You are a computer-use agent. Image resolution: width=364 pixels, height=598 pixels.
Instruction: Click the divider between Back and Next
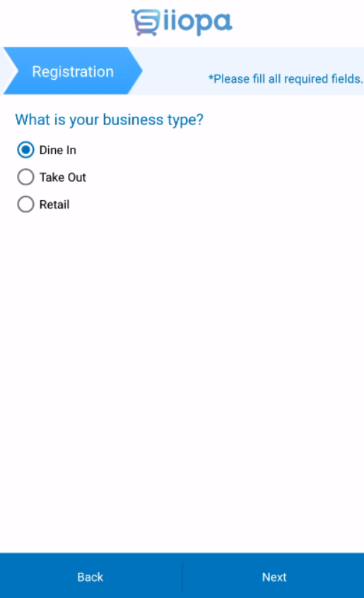coord(182,576)
